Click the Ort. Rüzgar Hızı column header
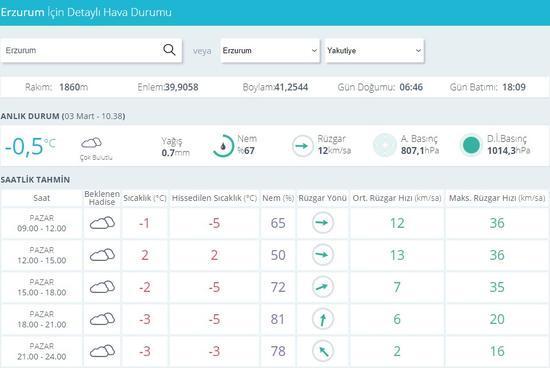The height and width of the screenshot is (368, 550). (x=397, y=198)
